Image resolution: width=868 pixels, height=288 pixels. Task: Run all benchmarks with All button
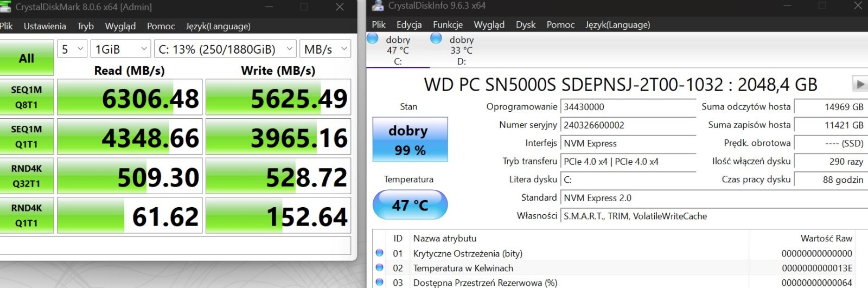[26, 58]
